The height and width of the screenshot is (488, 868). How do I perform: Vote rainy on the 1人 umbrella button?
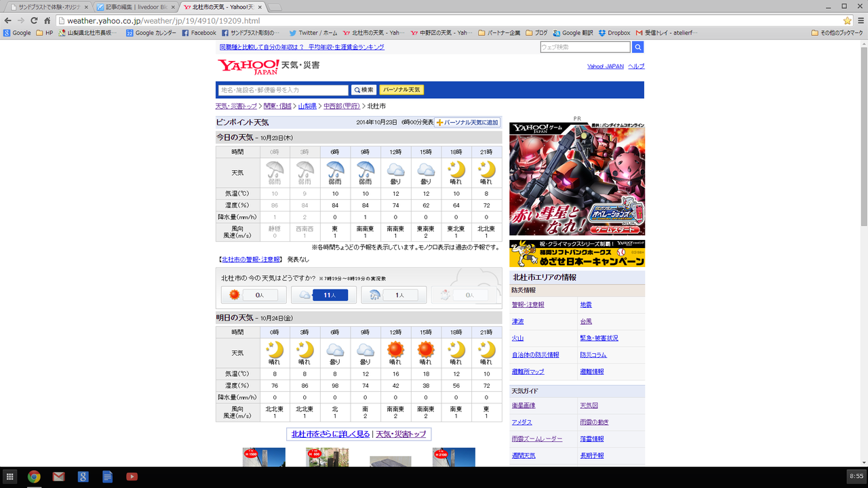[x=393, y=295]
